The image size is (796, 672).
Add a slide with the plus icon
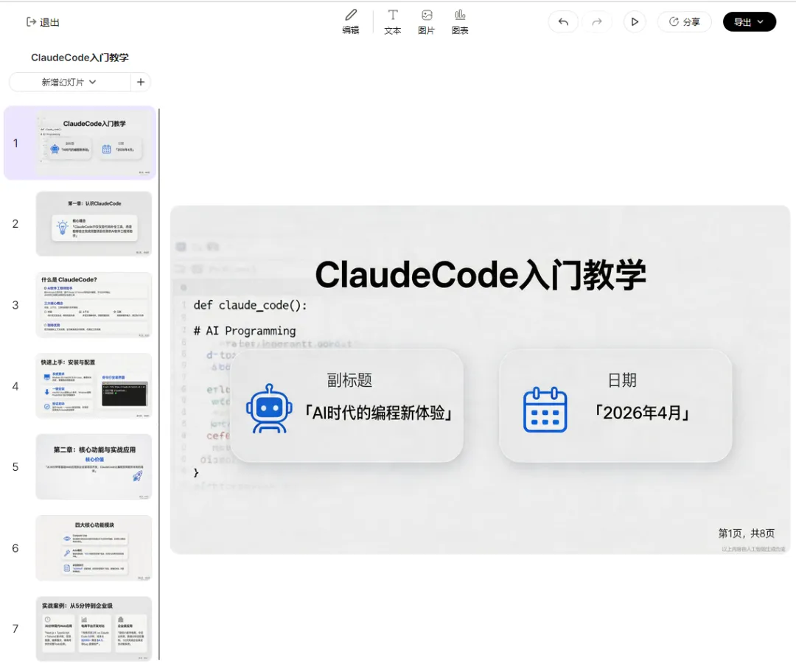point(141,83)
